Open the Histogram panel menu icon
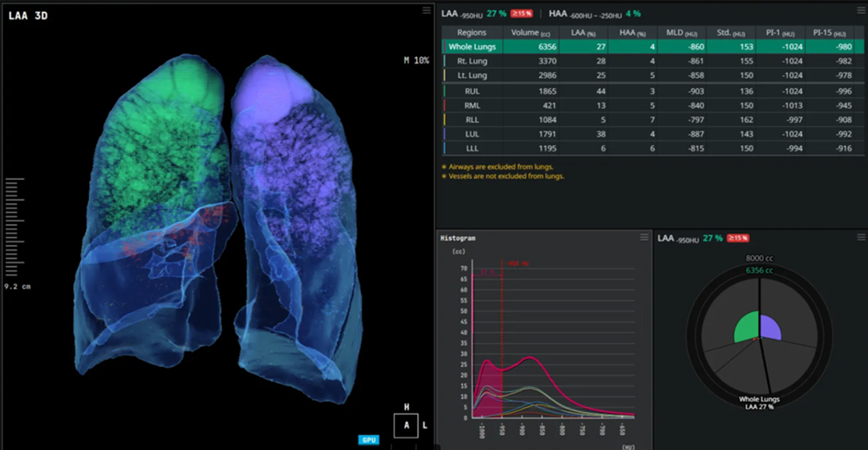The width and height of the screenshot is (868, 450). click(644, 237)
